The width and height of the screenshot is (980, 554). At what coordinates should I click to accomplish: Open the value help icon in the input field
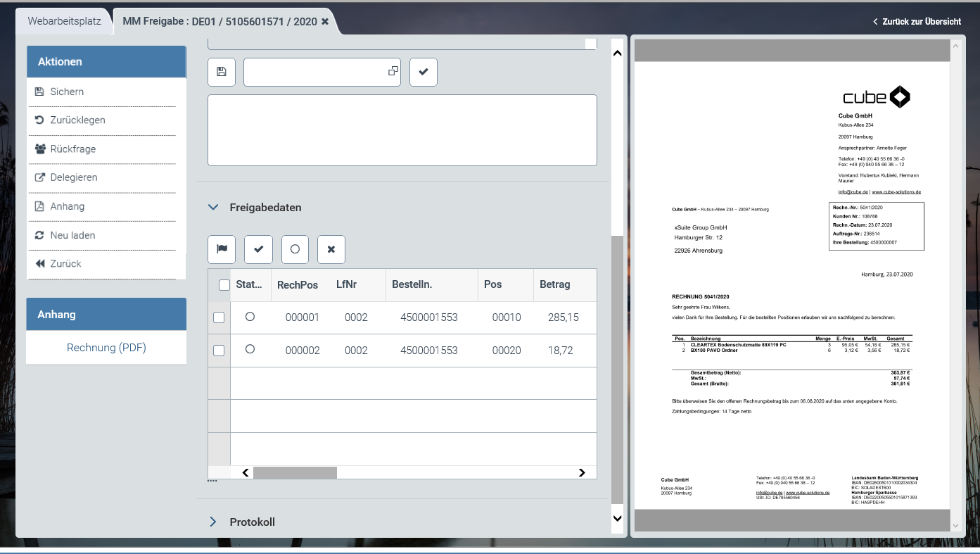click(x=393, y=71)
